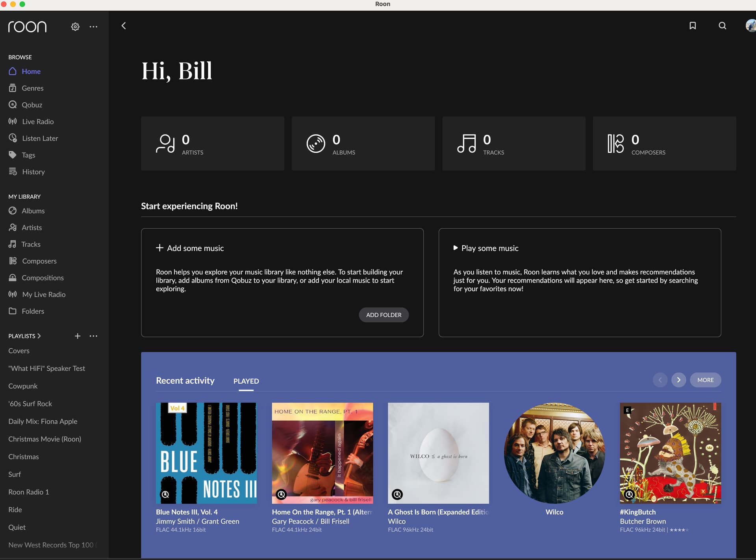Open A Ghost Is Born album cover
Screen dimensions: 756x560
pyautogui.click(x=438, y=453)
